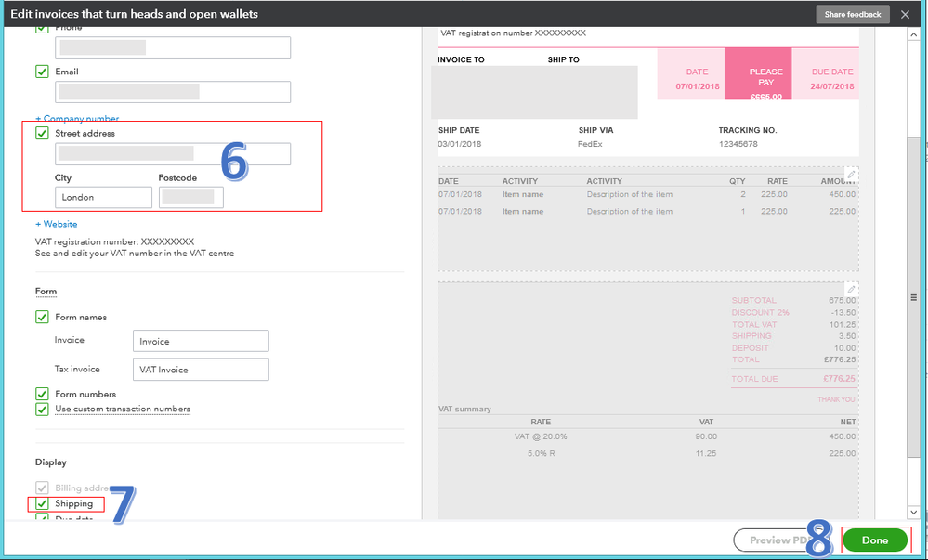Click the 'TOTAL DUE' amount line

tap(793, 379)
